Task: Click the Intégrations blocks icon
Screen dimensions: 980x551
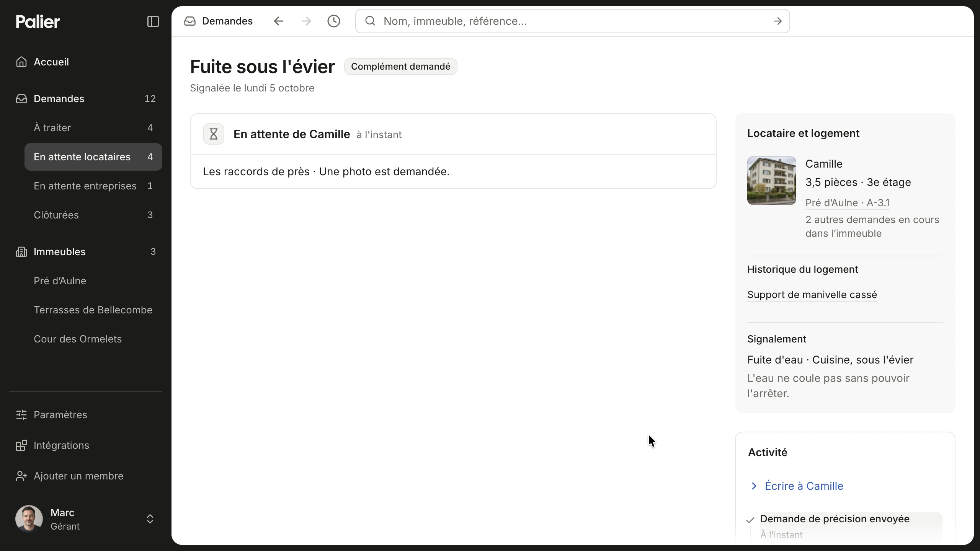Action: (x=21, y=445)
